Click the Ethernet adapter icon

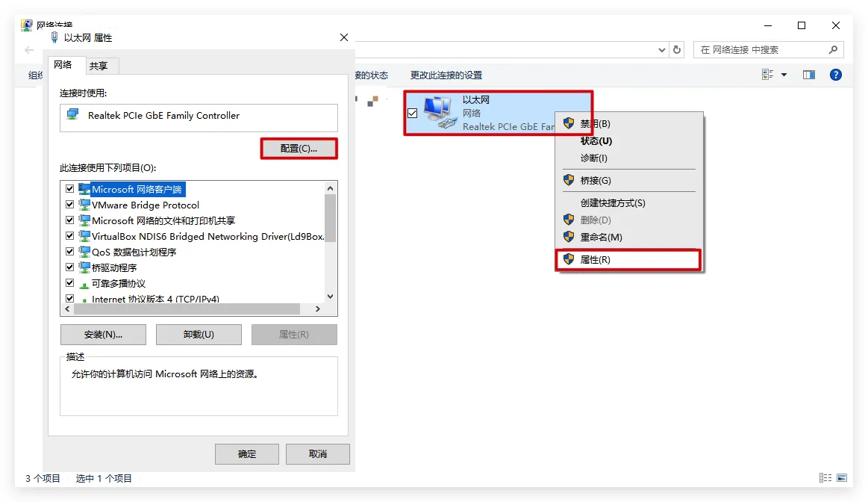point(440,113)
